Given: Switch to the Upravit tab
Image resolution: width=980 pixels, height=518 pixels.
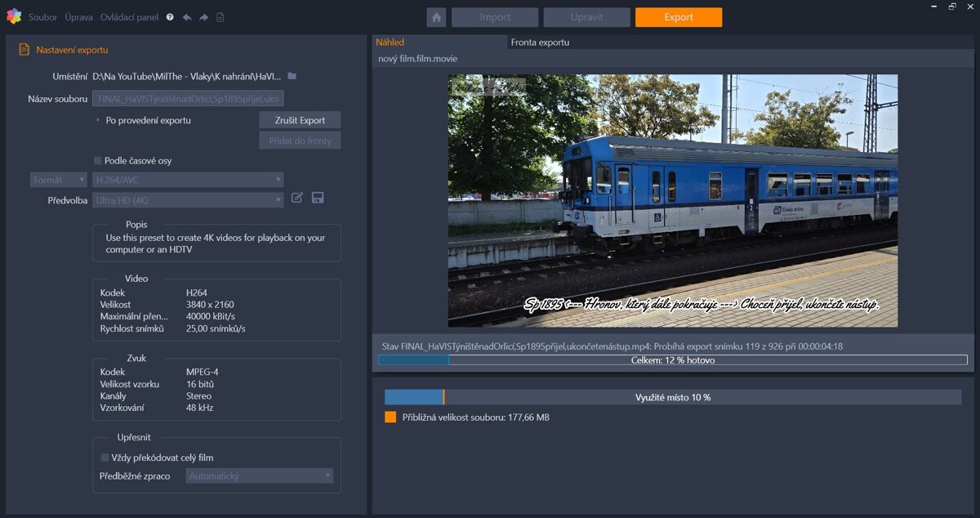Looking at the screenshot, I should 586,17.
